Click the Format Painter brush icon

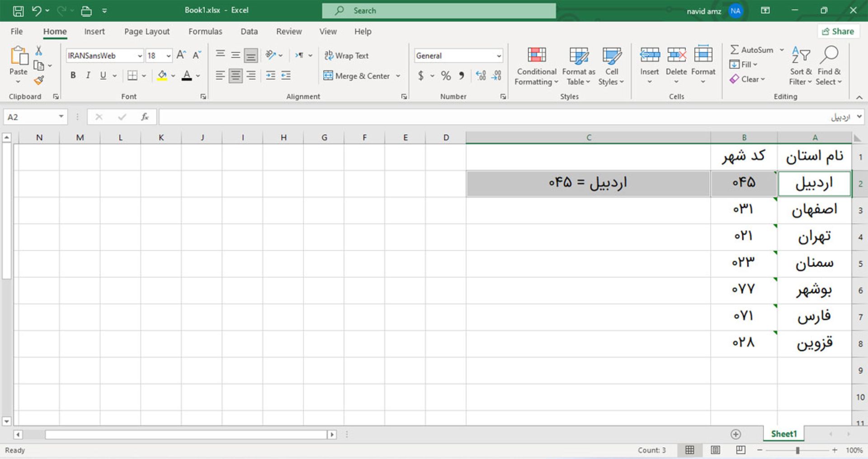tap(39, 80)
